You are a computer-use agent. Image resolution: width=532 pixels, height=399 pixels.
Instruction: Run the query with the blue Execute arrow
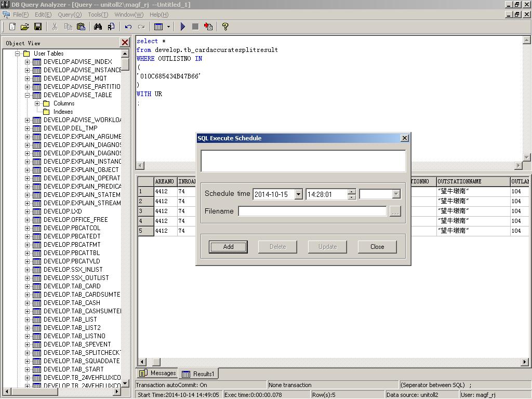(182, 26)
